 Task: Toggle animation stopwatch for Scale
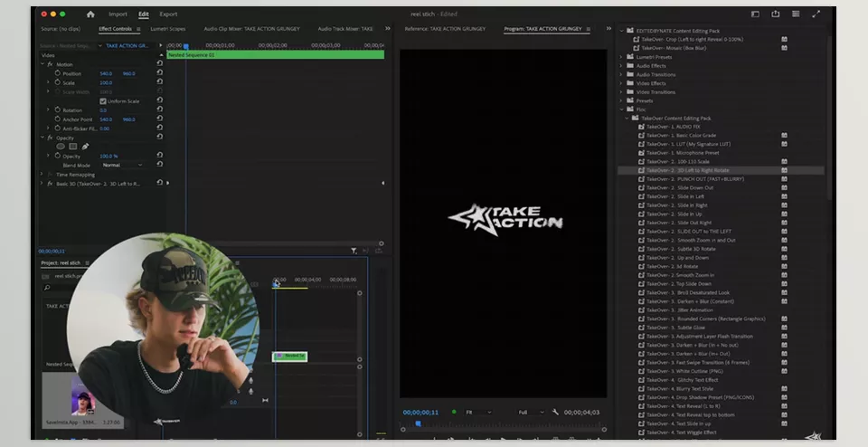pyautogui.click(x=58, y=82)
